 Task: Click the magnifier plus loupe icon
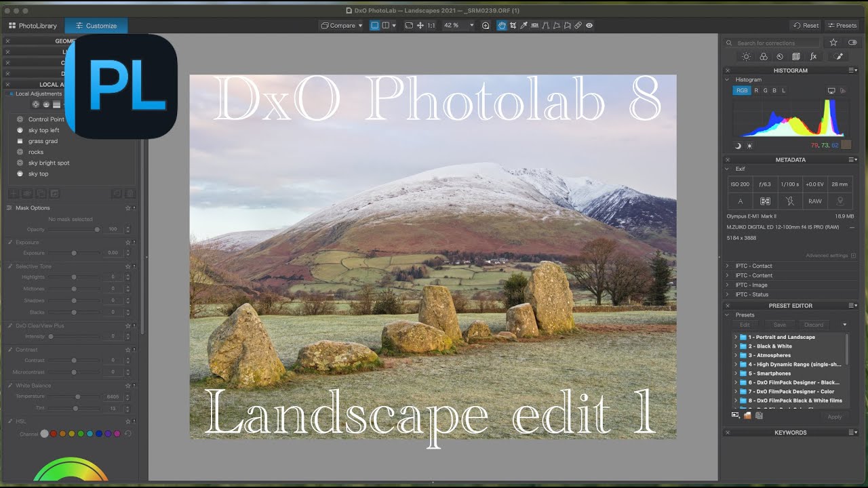486,25
